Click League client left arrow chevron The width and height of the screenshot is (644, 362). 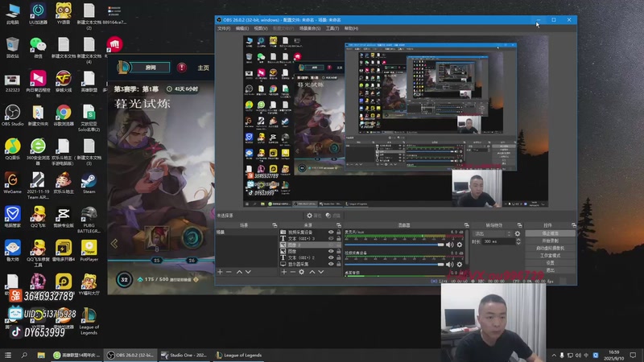point(114,244)
